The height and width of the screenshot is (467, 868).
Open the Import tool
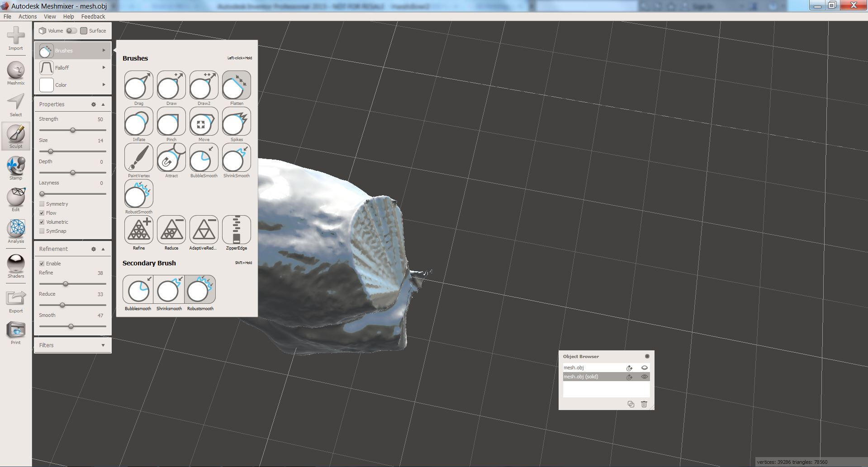16,38
